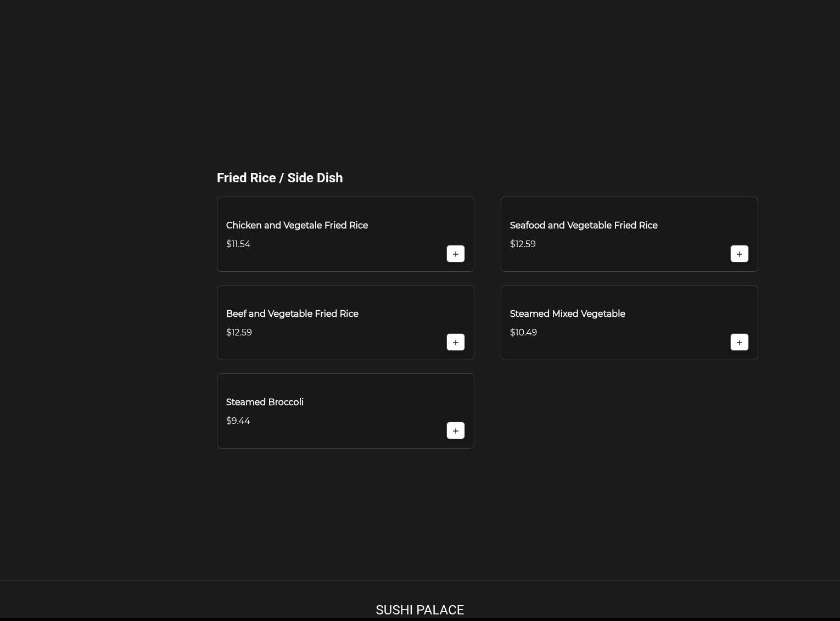Viewport: 840px width, 621px height.
Task: Select the Seafood and Vegetable Fried Rice name
Action: point(583,225)
